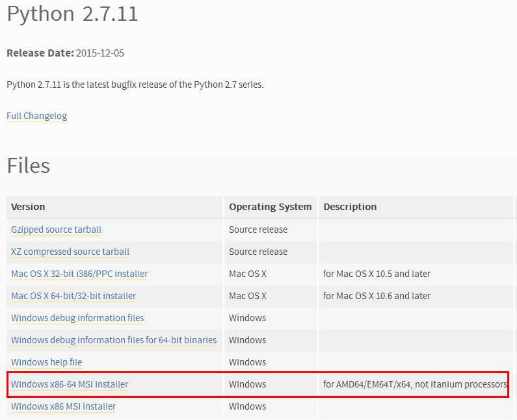Viewport: 517px width, 420px height.
Task: Click 'Windows' in Windows debug information files row
Action: pyautogui.click(x=248, y=318)
